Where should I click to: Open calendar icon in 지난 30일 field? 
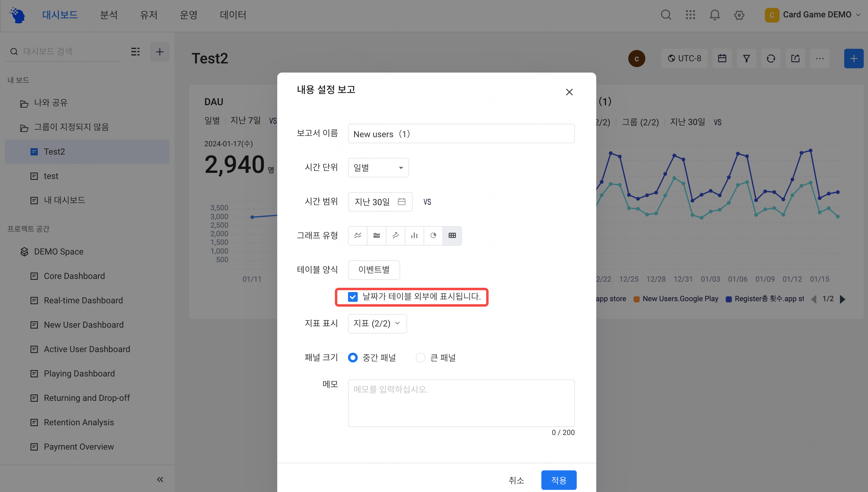pyautogui.click(x=401, y=202)
